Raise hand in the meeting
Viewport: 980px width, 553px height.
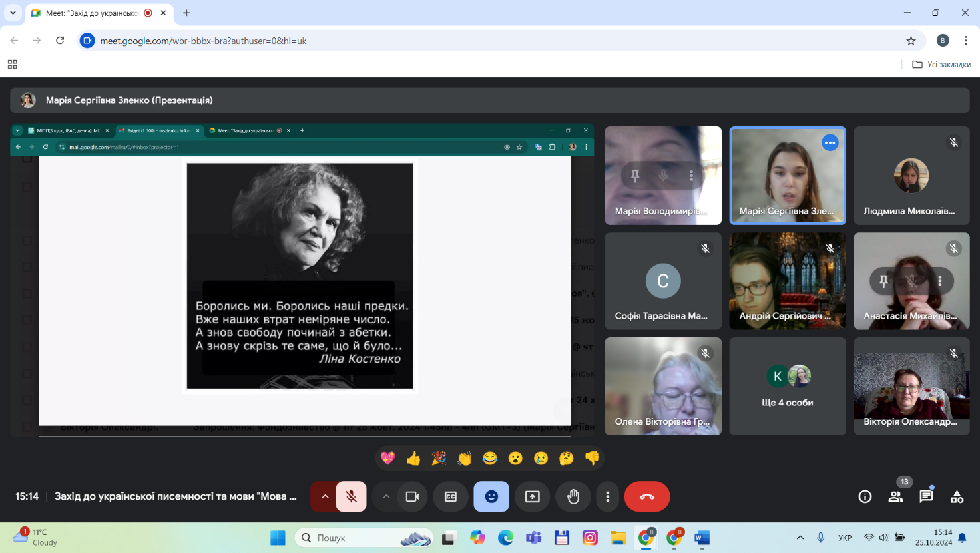coord(573,496)
